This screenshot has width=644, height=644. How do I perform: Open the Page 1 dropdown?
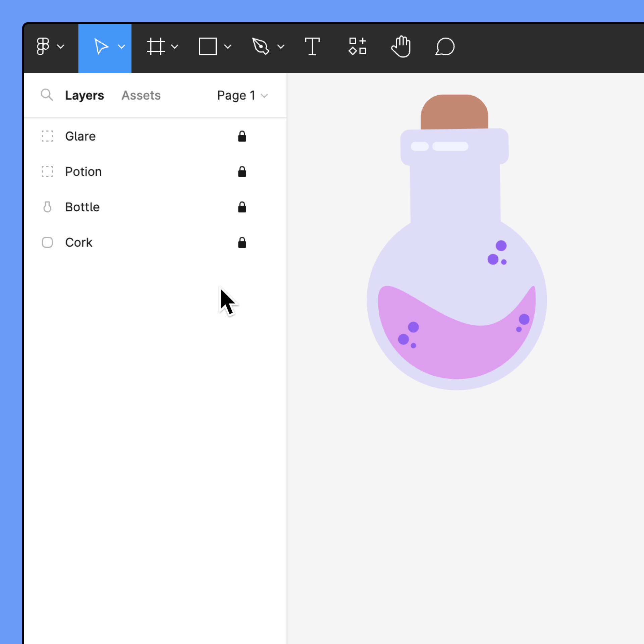click(x=243, y=95)
